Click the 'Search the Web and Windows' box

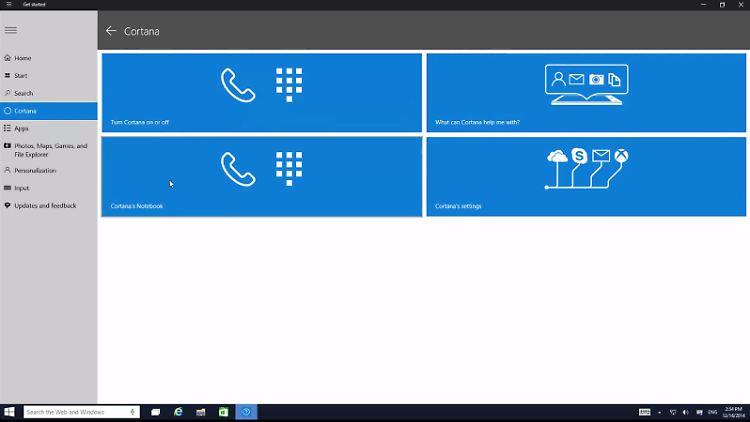click(75, 412)
